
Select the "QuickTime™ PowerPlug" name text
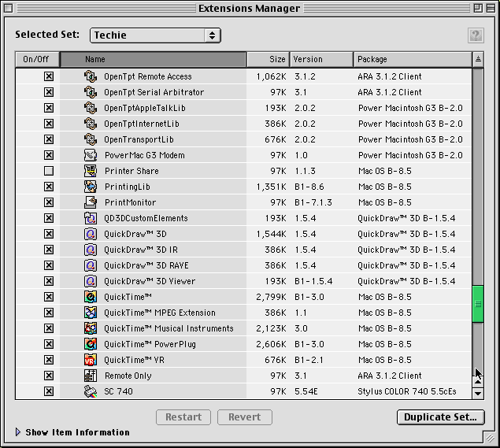[150, 344]
